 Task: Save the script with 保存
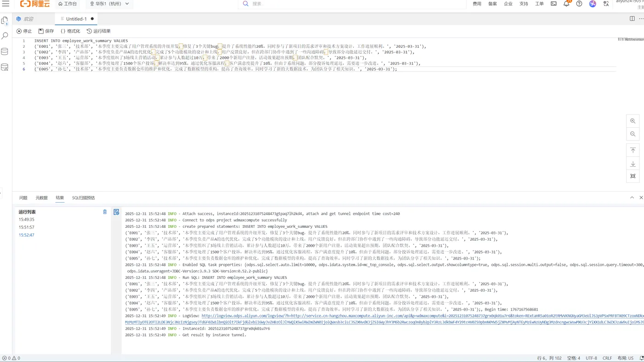click(x=46, y=31)
